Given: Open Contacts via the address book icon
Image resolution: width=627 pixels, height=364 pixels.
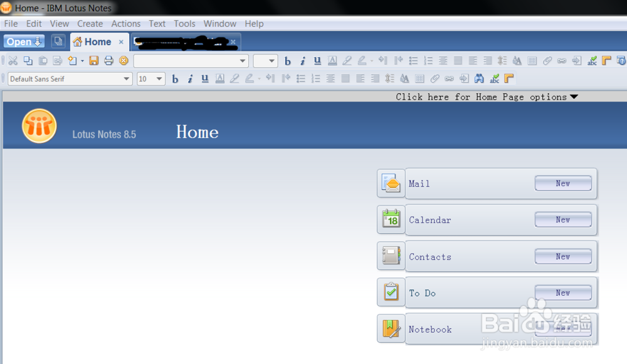Looking at the screenshot, I should pyautogui.click(x=391, y=256).
